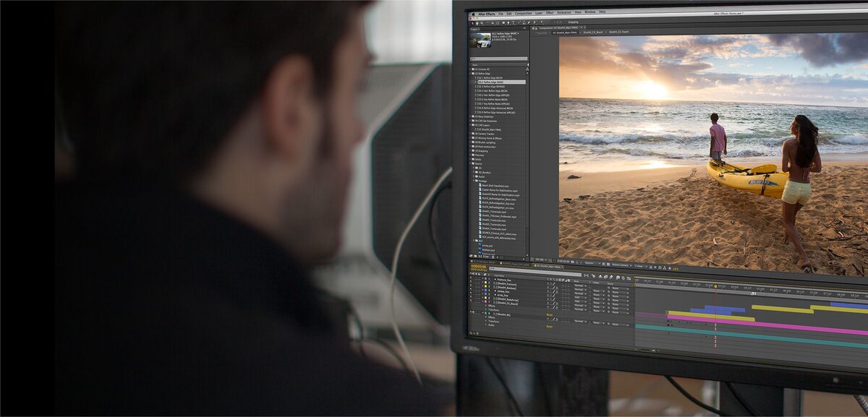Expand the 01 Cinema 4D folder
The height and width of the screenshot is (417, 868).
point(470,69)
